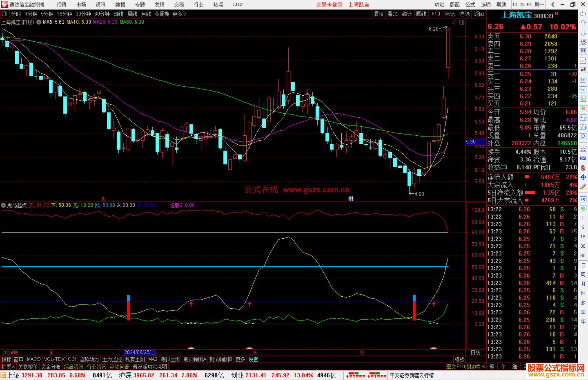
Task: Open the 更多 indicators option in bottom bar
Action: click(240, 359)
